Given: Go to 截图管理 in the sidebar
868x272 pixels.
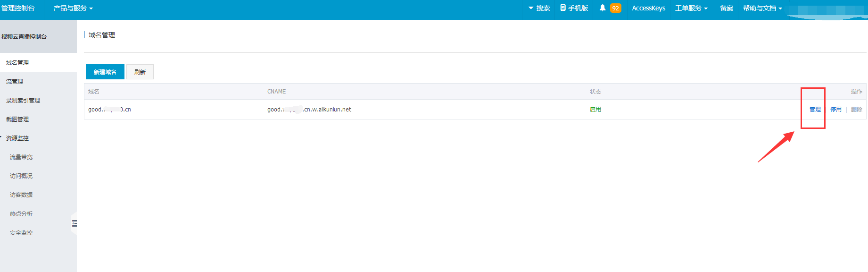Looking at the screenshot, I should pos(17,119).
